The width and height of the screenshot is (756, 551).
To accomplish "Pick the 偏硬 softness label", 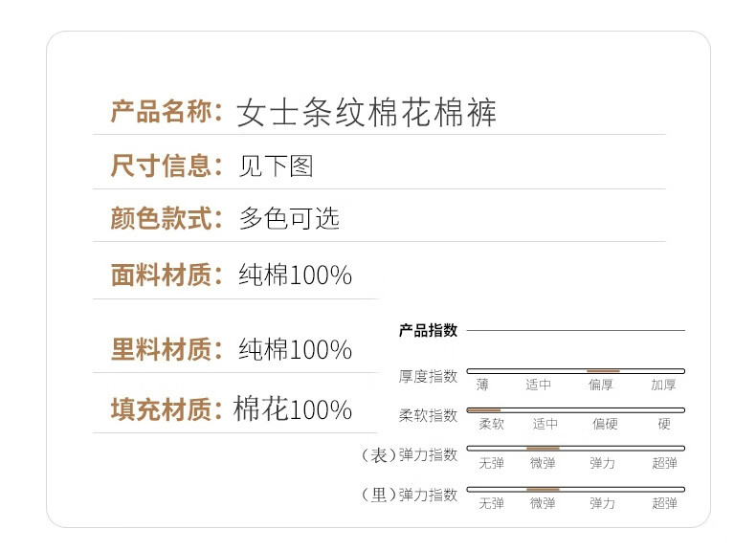I will tap(605, 424).
